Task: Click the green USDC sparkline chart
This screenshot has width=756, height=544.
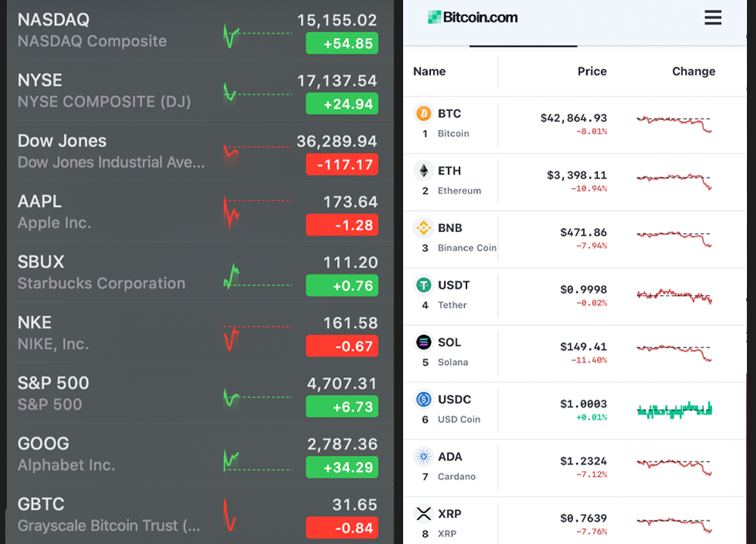Action: click(674, 409)
